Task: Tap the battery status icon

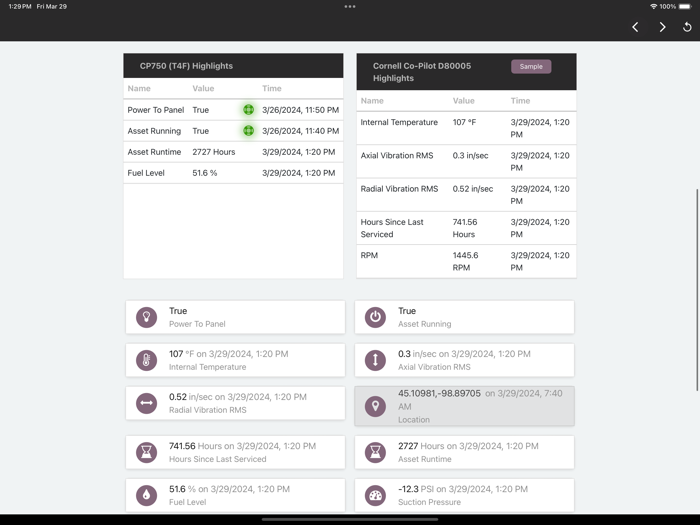Action: pos(685,6)
